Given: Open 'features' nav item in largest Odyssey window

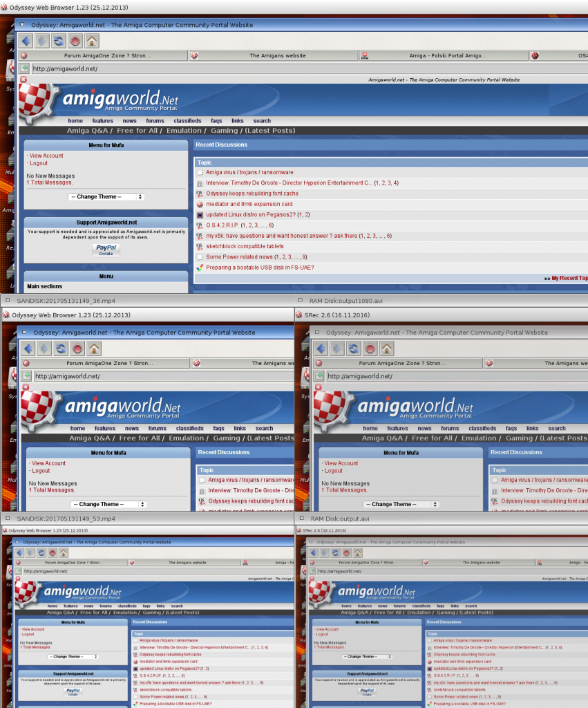Looking at the screenshot, I should pyautogui.click(x=102, y=121).
